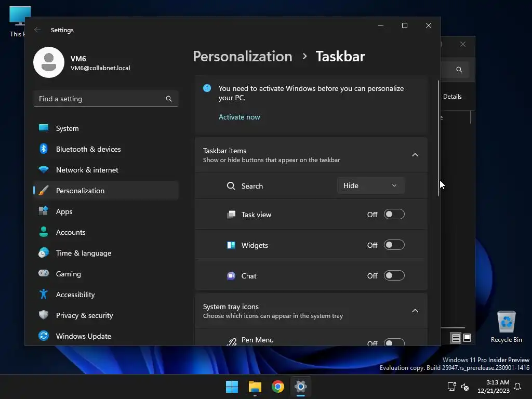Image resolution: width=532 pixels, height=399 pixels.
Task: Maximize the Settings window
Action: coord(404,25)
